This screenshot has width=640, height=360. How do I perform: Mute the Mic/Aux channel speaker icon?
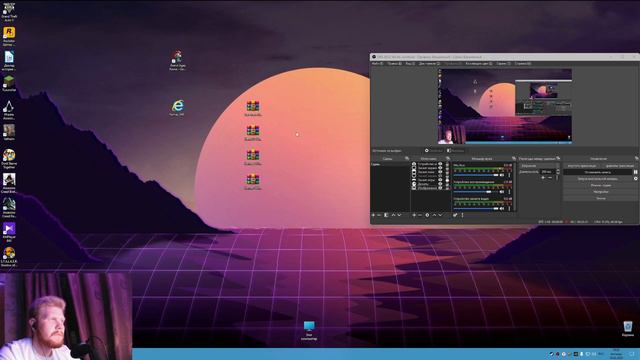click(502, 175)
